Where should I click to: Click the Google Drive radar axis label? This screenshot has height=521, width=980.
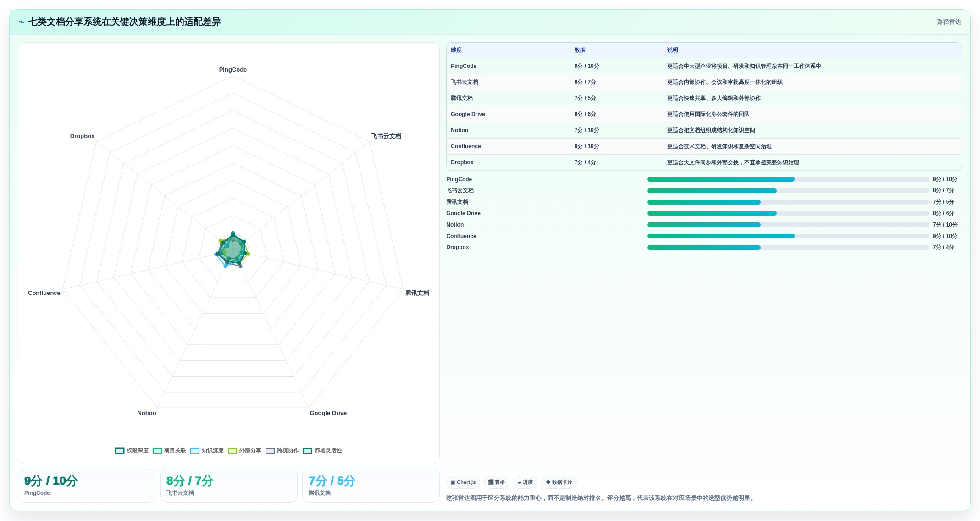(x=328, y=413)
